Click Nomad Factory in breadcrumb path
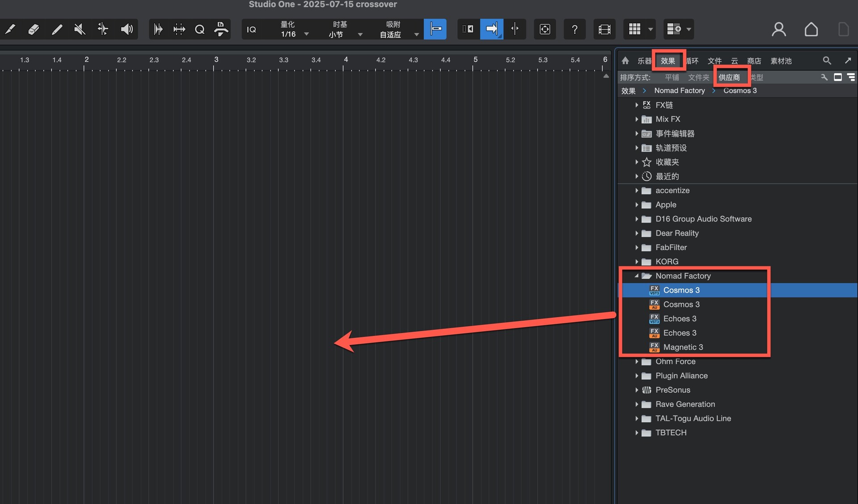The image size is (858, 504). click(x=679, y=91)
